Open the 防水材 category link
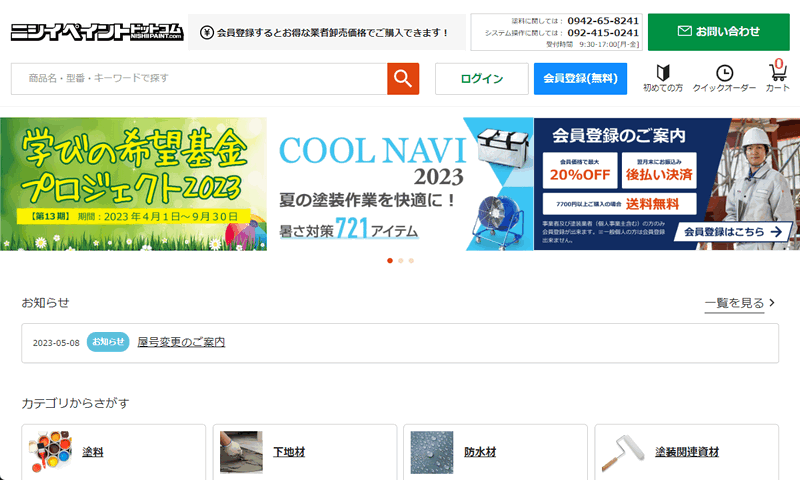 480,452
